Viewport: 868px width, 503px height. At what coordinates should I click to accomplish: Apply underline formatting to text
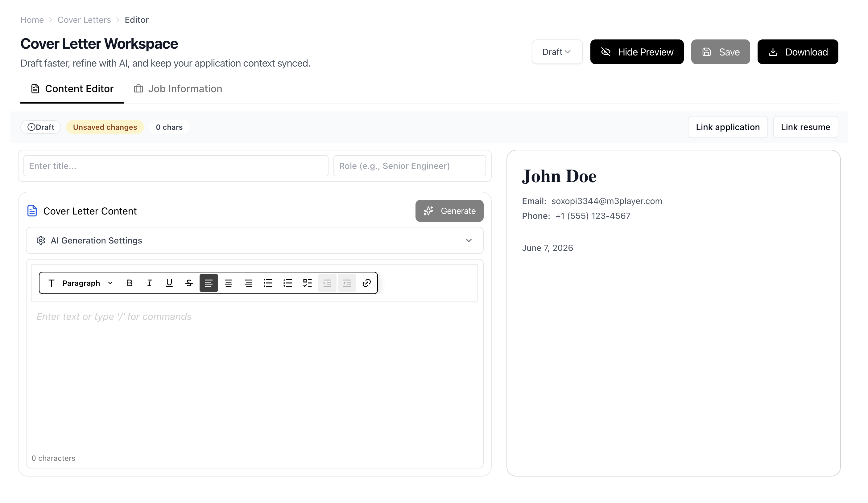[169, 283]
